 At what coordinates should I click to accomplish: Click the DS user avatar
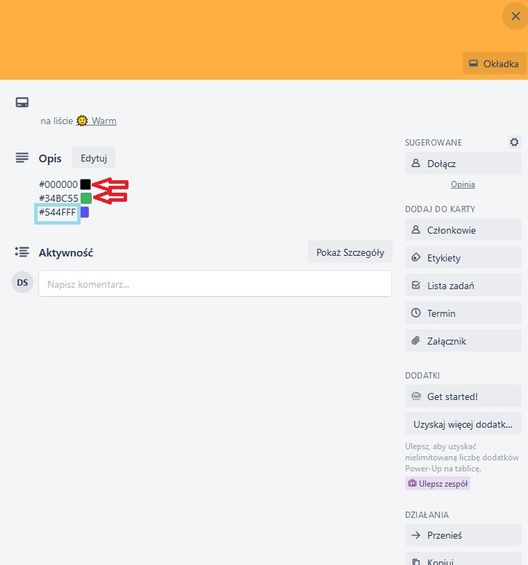coord(22,282)
